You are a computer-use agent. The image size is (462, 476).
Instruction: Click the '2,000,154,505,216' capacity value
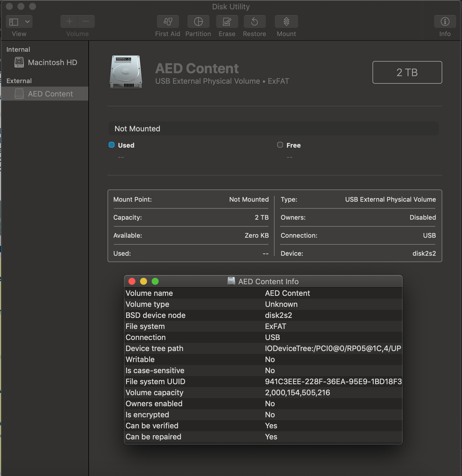[x=298, y=393]
